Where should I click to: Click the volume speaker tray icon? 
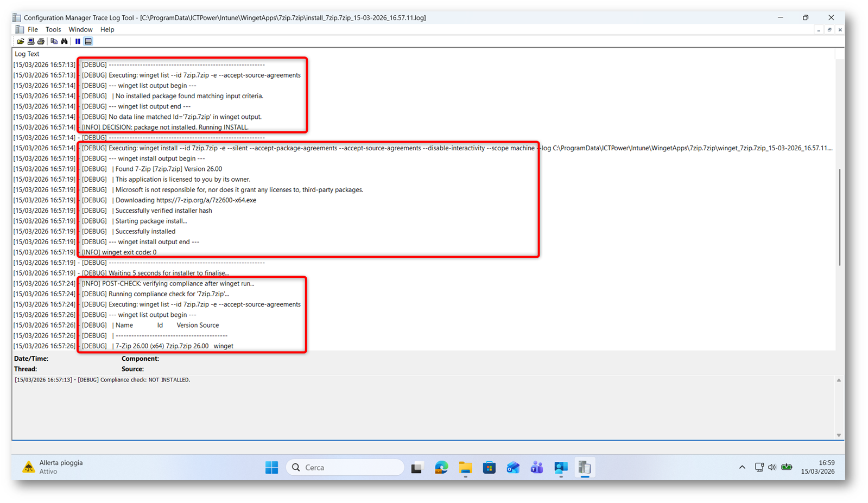tap(772, 467)
